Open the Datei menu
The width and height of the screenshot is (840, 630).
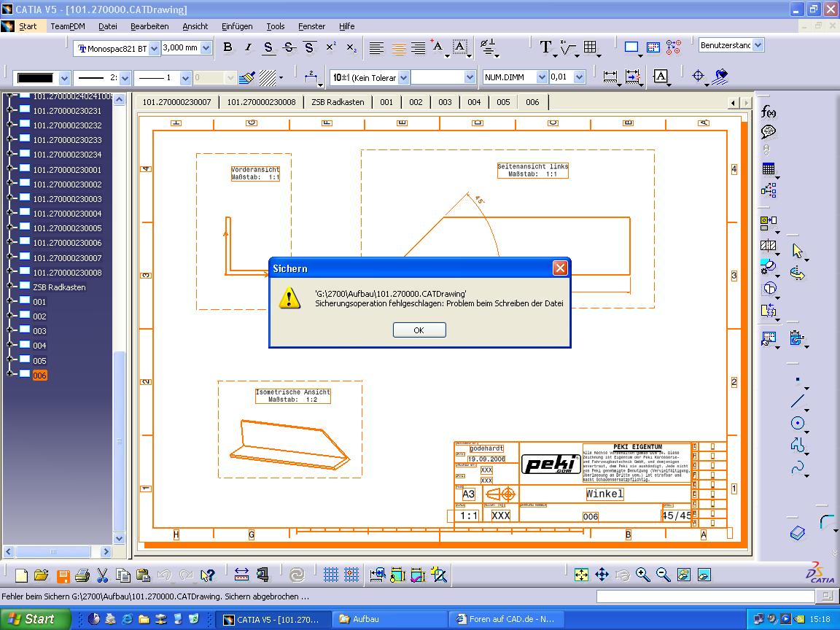[x=108, y=26]
